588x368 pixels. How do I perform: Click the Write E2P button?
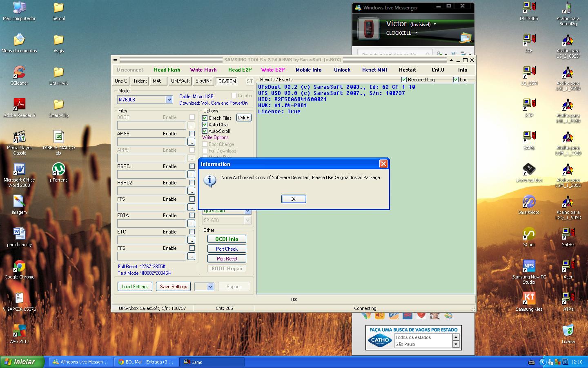point(273,70)
